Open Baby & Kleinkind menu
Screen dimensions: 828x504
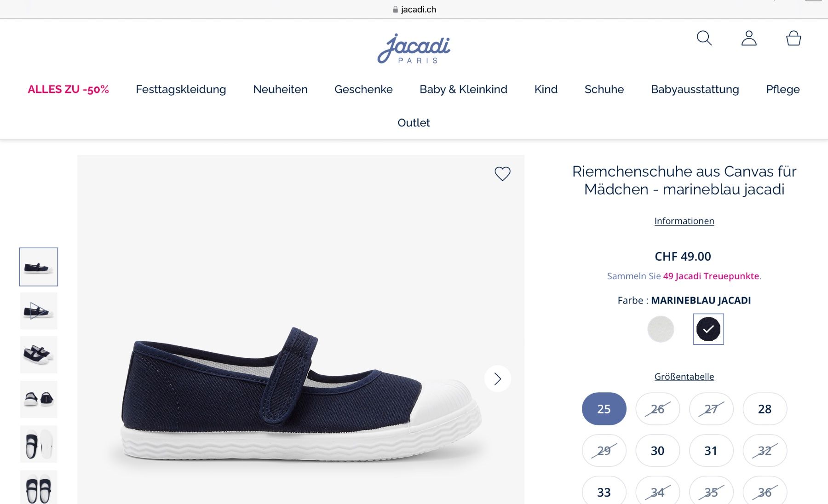click(463, 89)
